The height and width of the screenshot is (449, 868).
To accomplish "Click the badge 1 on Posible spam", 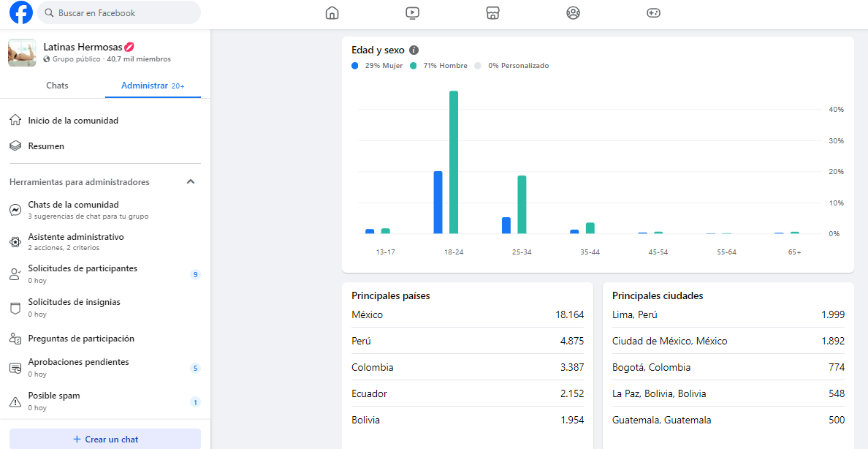I will click(x=195, y=402).
